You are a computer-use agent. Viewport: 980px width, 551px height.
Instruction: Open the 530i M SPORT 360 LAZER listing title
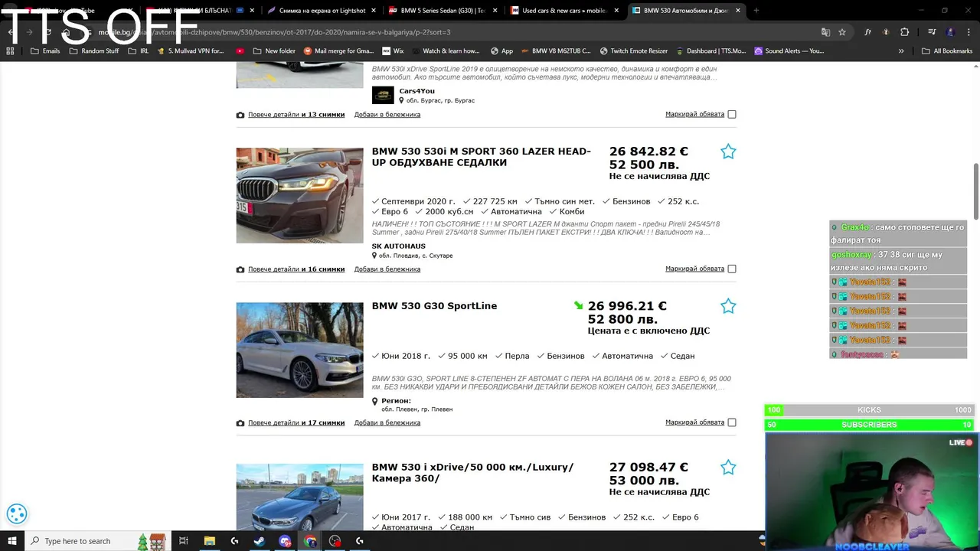482,157
